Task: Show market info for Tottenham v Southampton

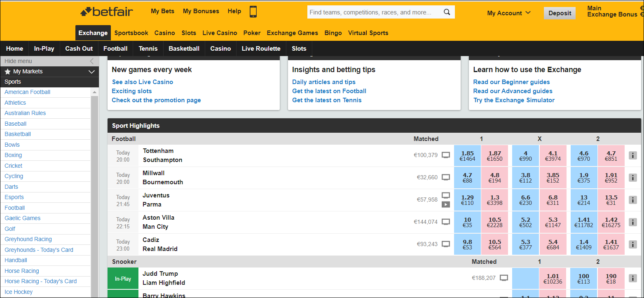Action: pyautogui.click(x=633, y=155)
